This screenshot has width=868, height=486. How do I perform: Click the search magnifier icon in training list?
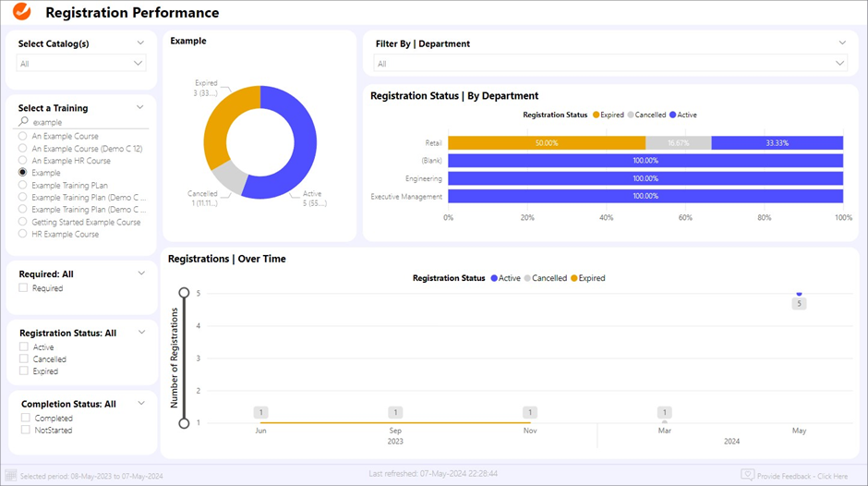(24, 122)
